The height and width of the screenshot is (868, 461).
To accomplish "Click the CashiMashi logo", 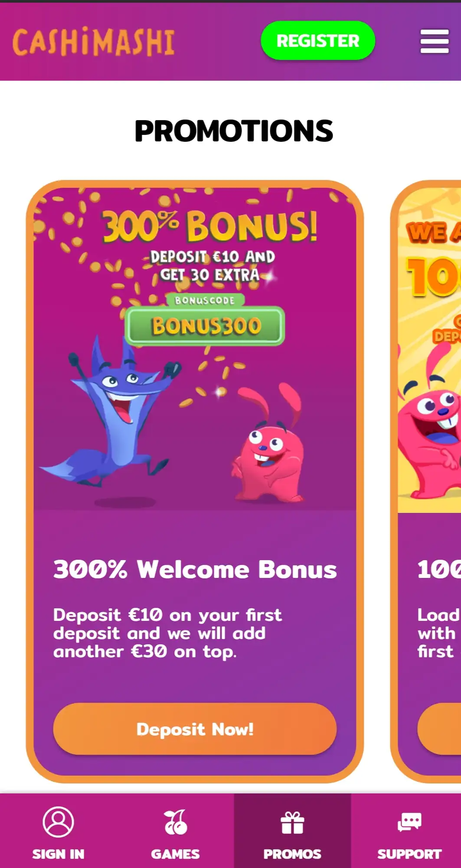I will [x=94, y=42].
